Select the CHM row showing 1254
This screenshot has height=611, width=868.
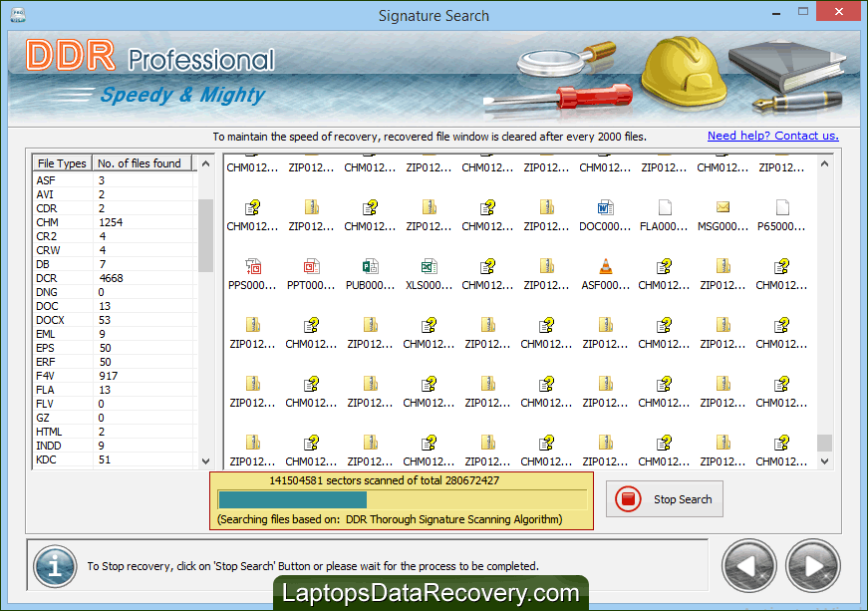pos(115,222)
